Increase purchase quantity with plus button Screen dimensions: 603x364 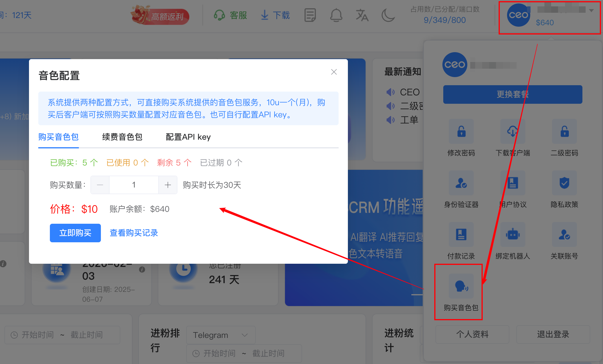point(168,185)
